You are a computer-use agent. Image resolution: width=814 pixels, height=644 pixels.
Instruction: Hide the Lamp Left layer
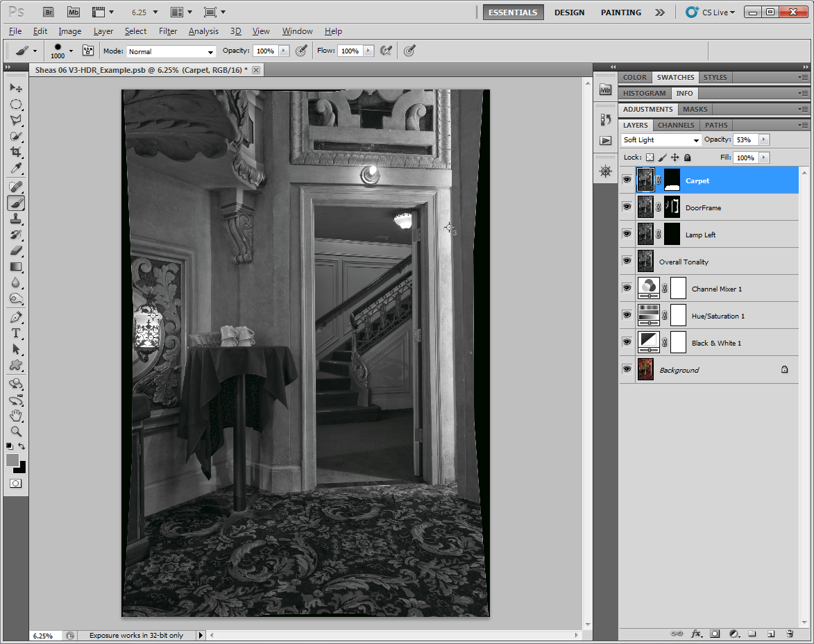[x=627, y=235]
